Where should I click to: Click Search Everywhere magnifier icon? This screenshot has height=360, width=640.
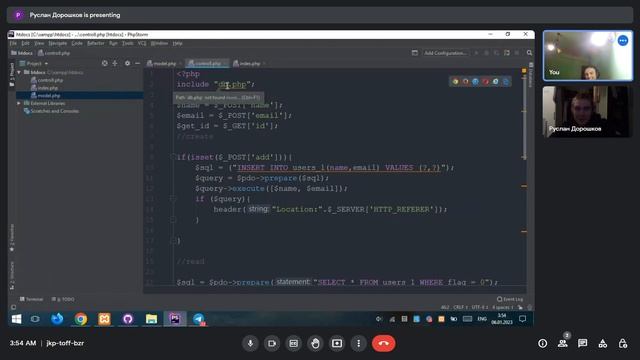[529, 53]
